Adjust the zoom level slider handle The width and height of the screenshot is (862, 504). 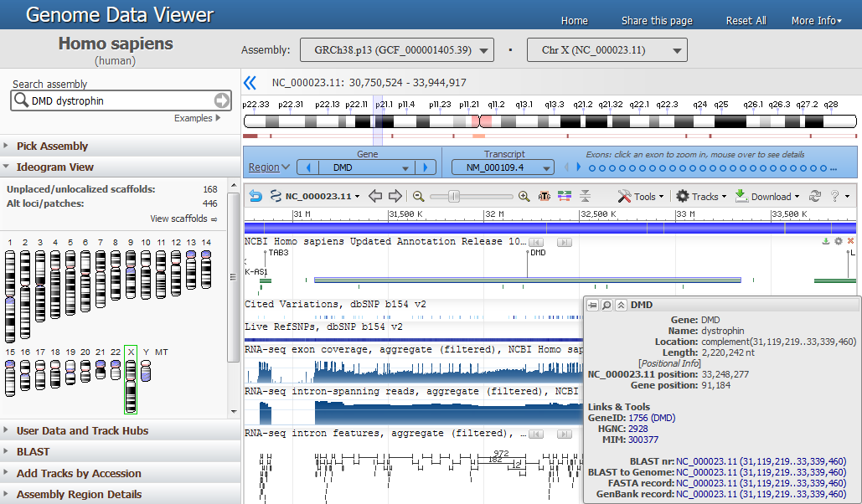[453, 196]
